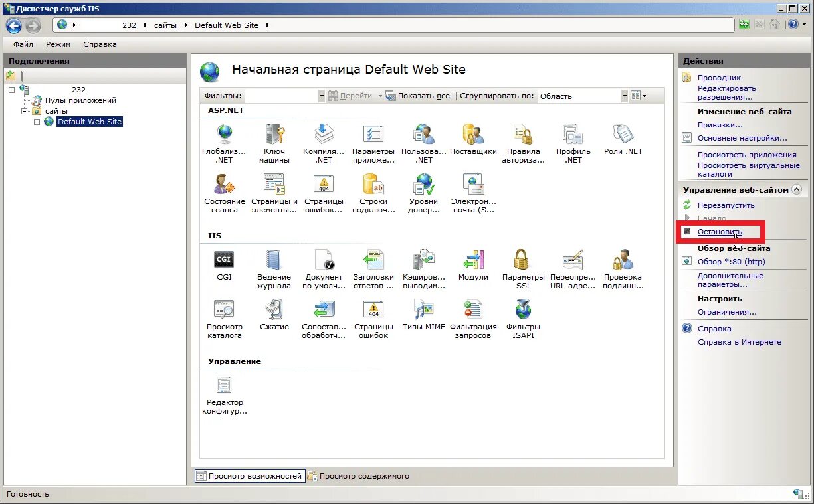This screenshot has height=504, width=814.
Task: Open the Файл menu
Action: click(23, 44)
